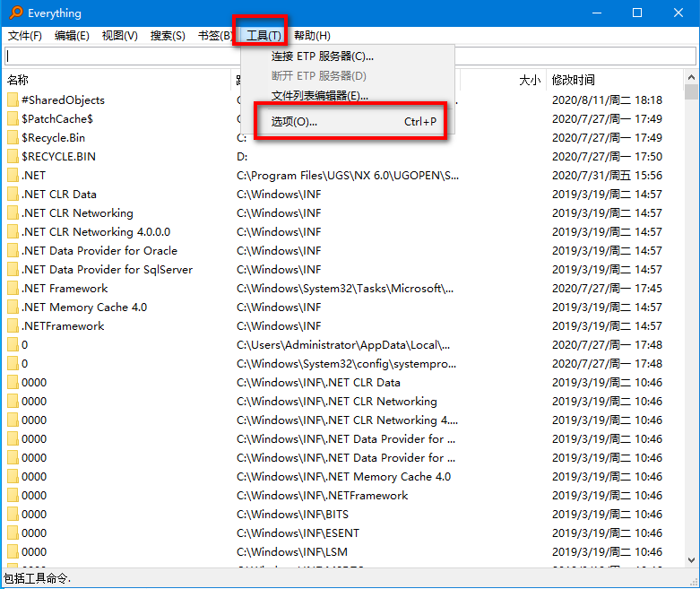Open the 视图(V) menu
The image size is (700, 589).
pyautogui.click(x=119, y=36)
